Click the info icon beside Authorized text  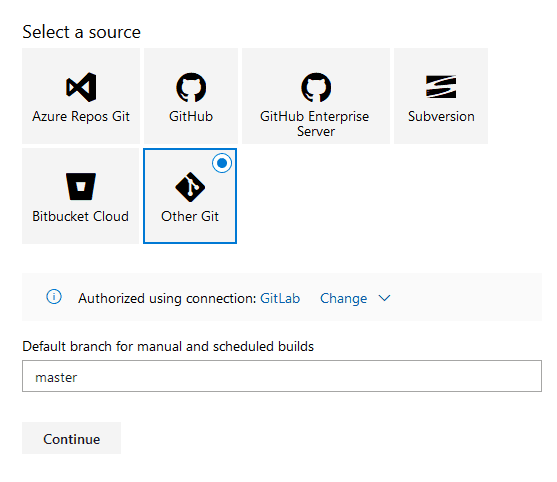[x=54, y=297]
